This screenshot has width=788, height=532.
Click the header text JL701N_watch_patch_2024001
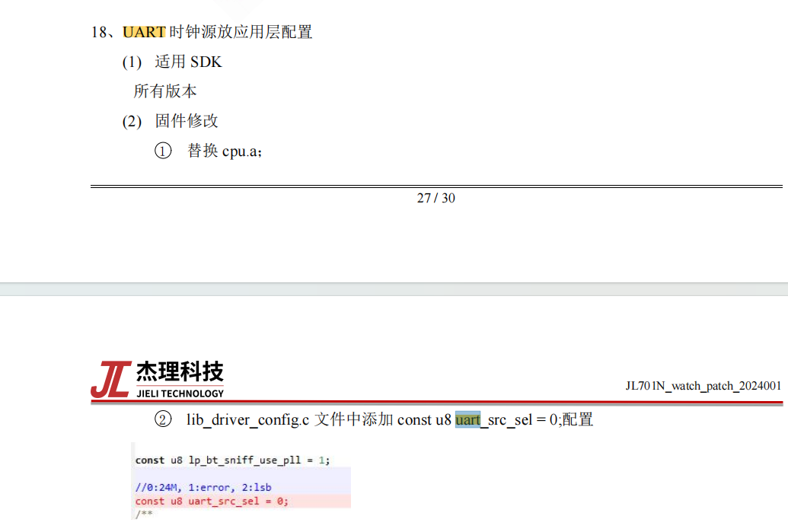(703, 386)
